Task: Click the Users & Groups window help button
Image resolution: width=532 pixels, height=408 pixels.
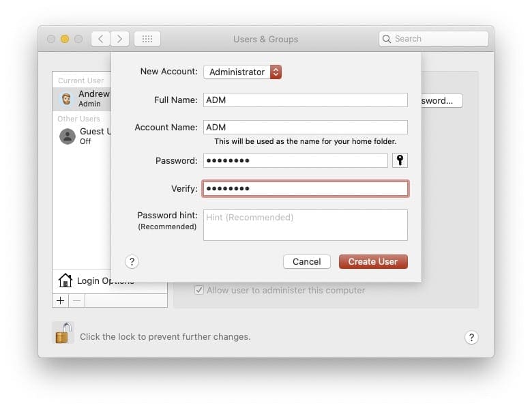Action: click(471, 338)
